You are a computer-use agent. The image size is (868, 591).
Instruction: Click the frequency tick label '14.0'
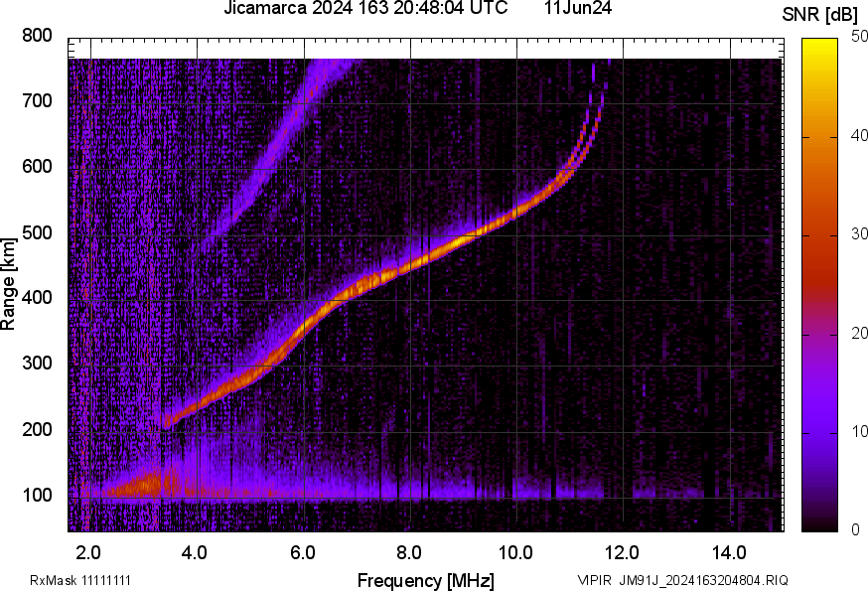[x=729, y=552]
